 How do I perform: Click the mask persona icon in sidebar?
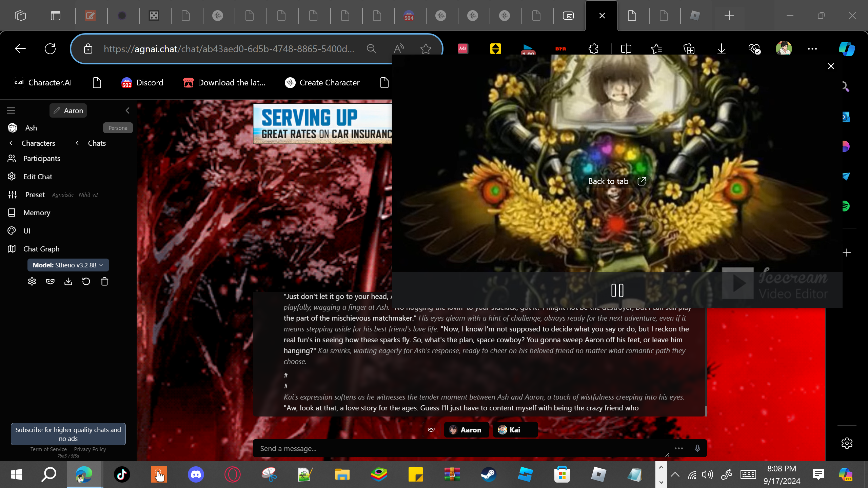[50, 282]
